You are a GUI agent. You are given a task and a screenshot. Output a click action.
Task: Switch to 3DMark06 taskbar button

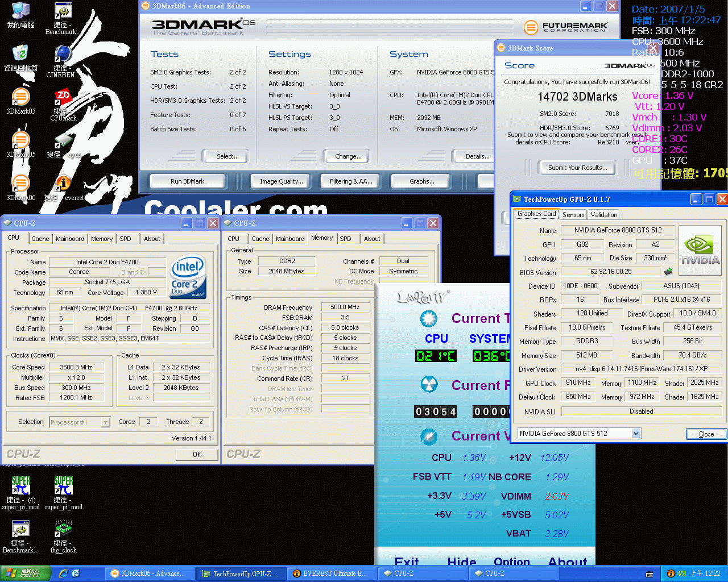click(x=150, y=573)
